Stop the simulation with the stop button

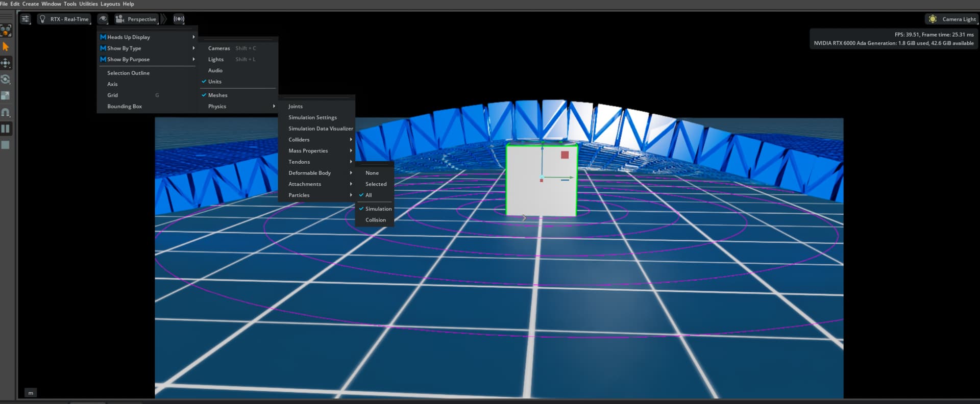coord(6,145)
